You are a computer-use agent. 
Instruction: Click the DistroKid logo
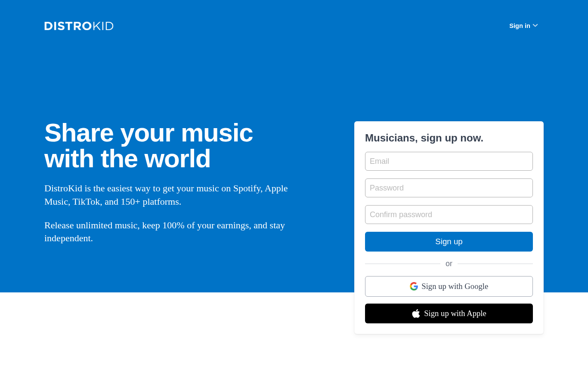point(79,26)
